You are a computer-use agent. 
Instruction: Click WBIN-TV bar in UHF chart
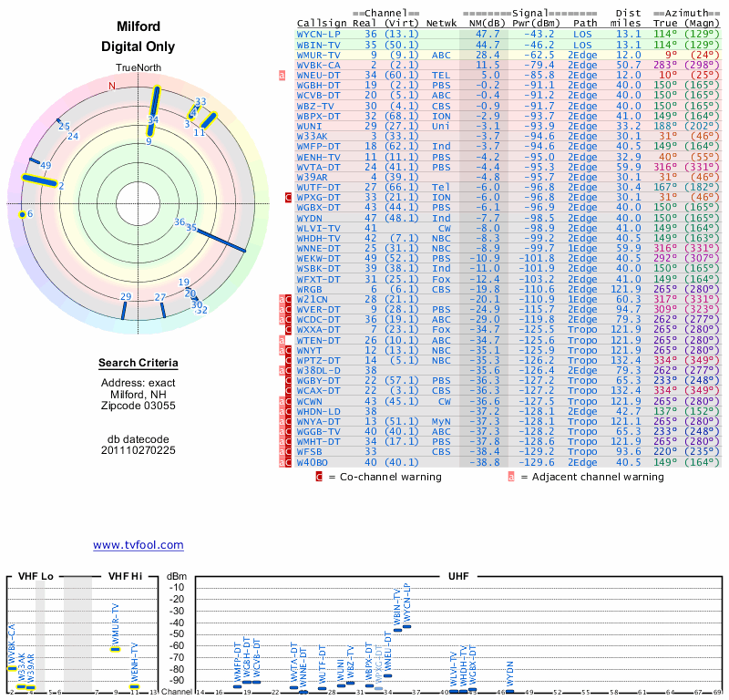pyautogui.click(x=396, y=630)
